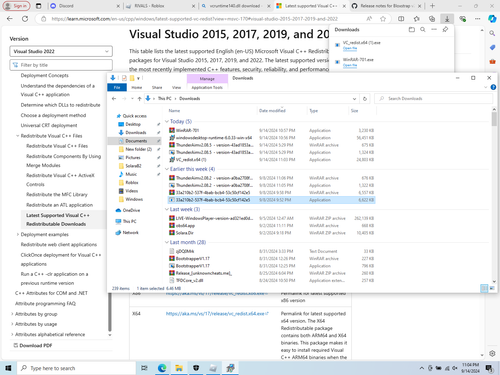Open File Explorer help question-mark icon
This screenshot has width=500, height=375.
(x=493, y=87)
